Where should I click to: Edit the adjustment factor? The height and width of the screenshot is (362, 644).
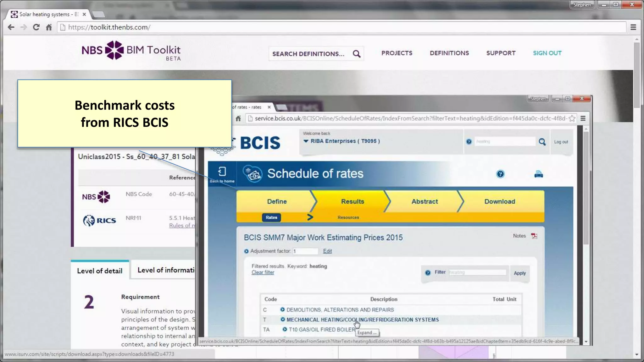[x=327, y=251]
